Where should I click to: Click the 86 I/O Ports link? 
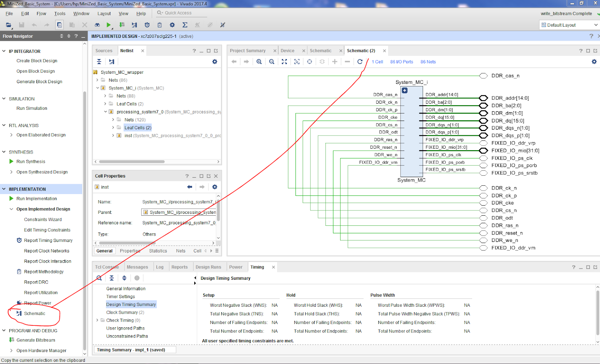[401, 62]
